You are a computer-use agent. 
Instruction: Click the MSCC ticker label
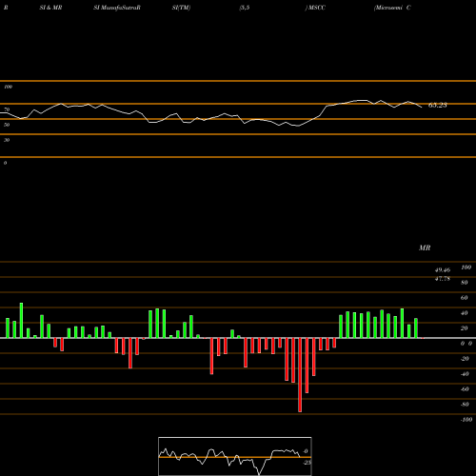tap(316, 8)
